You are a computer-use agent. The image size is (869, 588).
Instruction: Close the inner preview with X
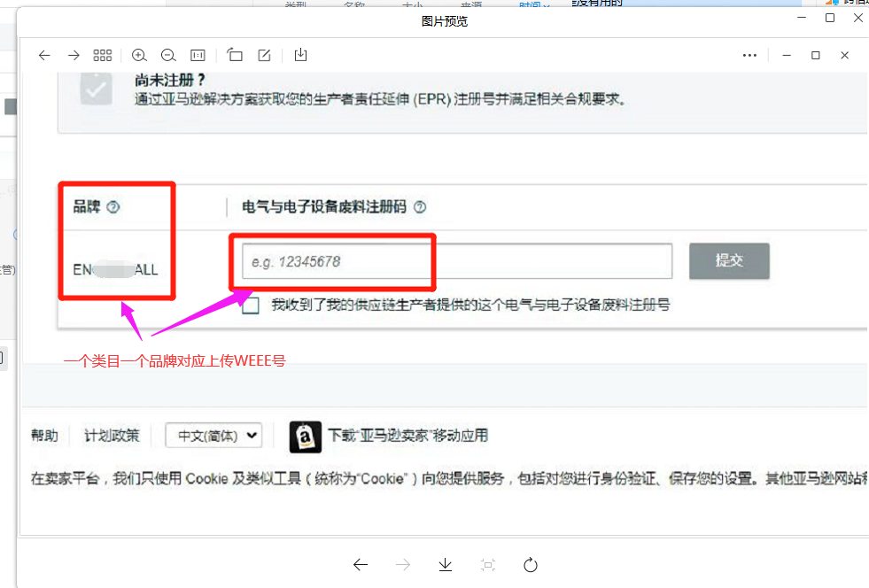844,56
